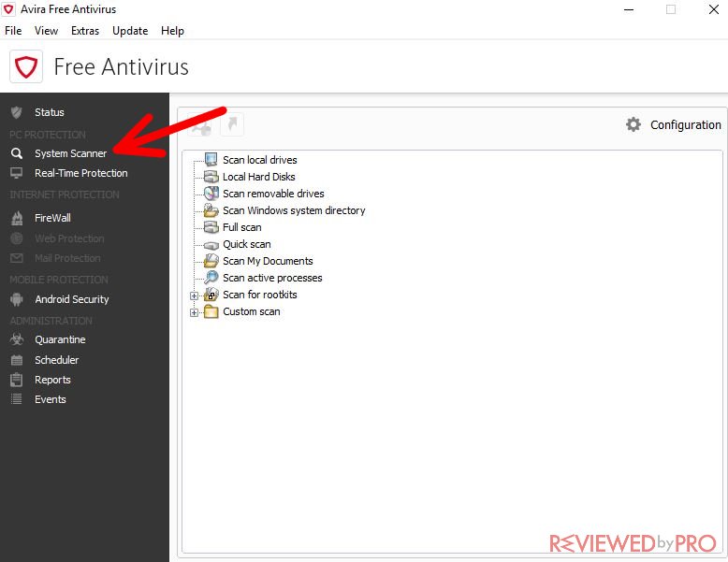The image size is (728, 562).
Task: Open the Events section
Action: click(51, 399)
